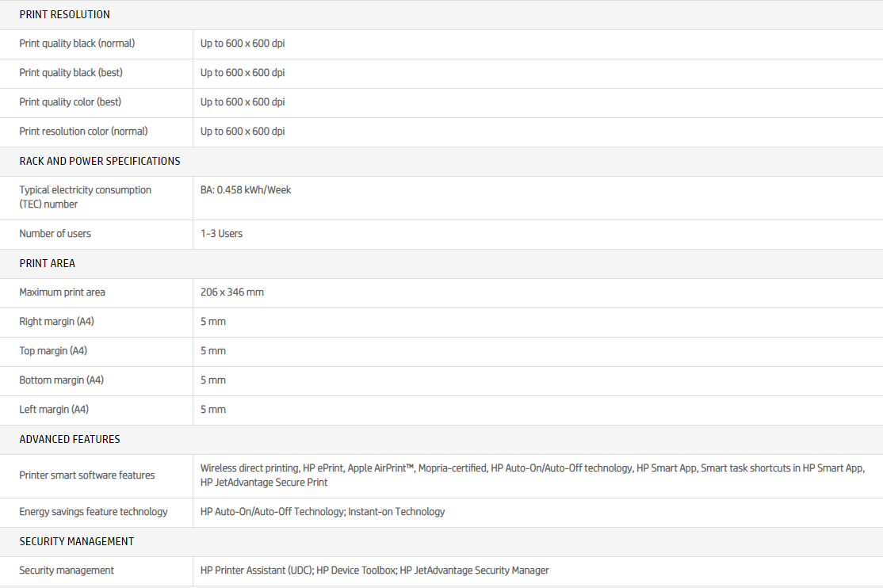The height and width of the screenshot is (588, 883).
Task: Click the RACK AND POWER SPECIFICATIONS header
Action: (99, 161)
